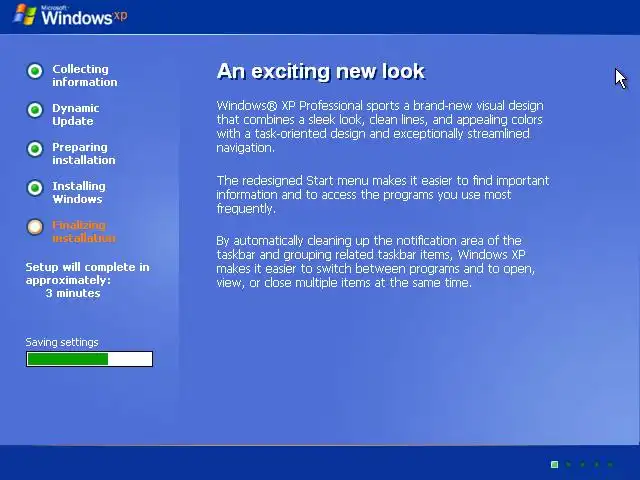640x480 pixels.
Task: Click the green indicator beside Preparing installation
Action: [x=35, y=149]
